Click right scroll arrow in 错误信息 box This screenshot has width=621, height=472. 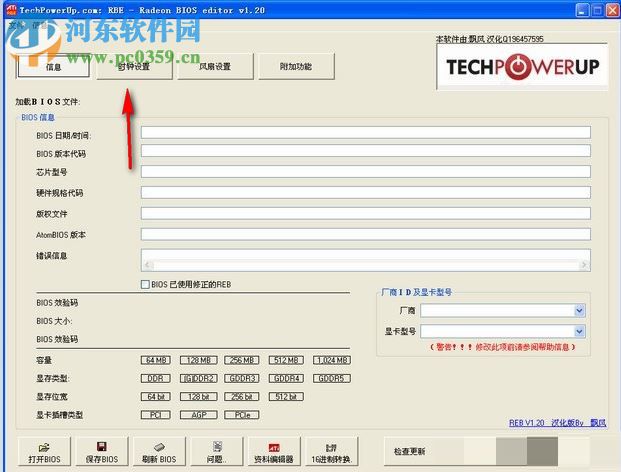584,265
